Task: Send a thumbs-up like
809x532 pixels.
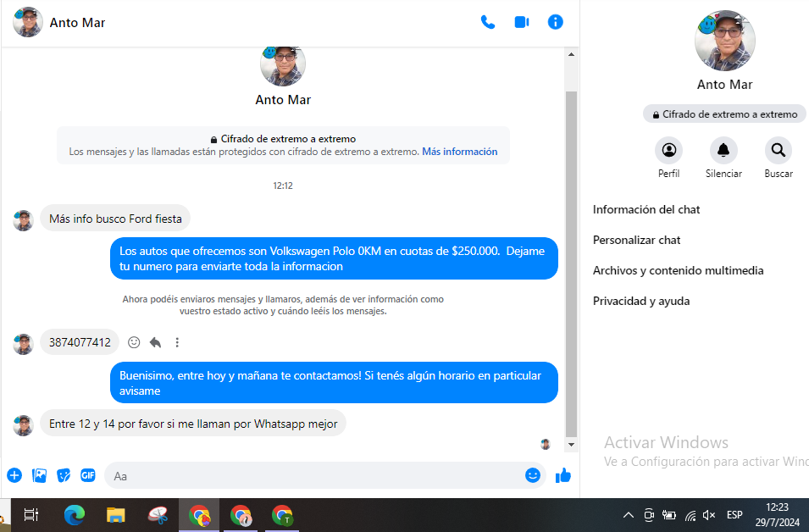Action: coord(563,475)
